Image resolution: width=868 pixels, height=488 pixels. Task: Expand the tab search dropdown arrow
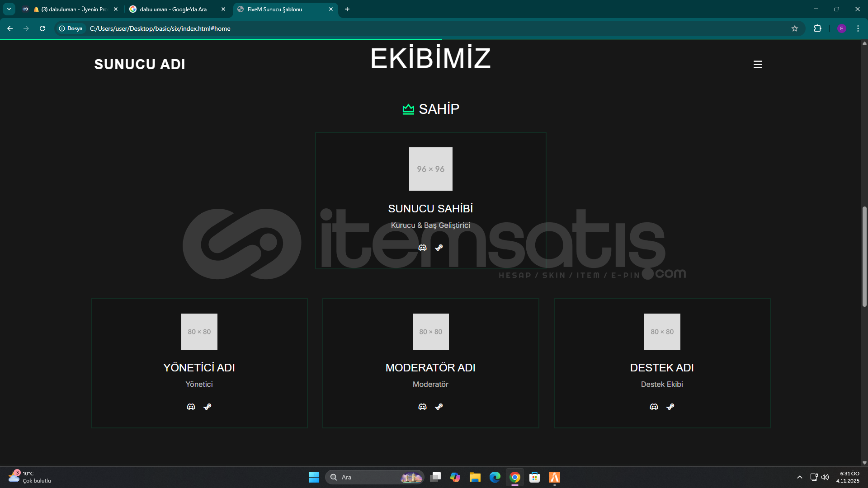pyautogui.click(x=9, y=9)
